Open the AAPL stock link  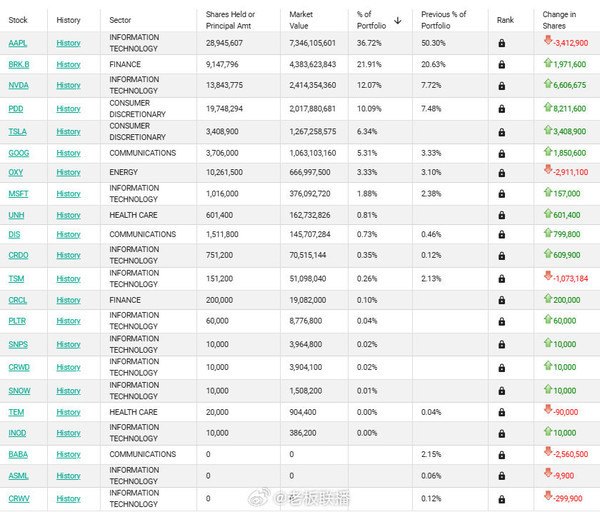click(18, 43)
